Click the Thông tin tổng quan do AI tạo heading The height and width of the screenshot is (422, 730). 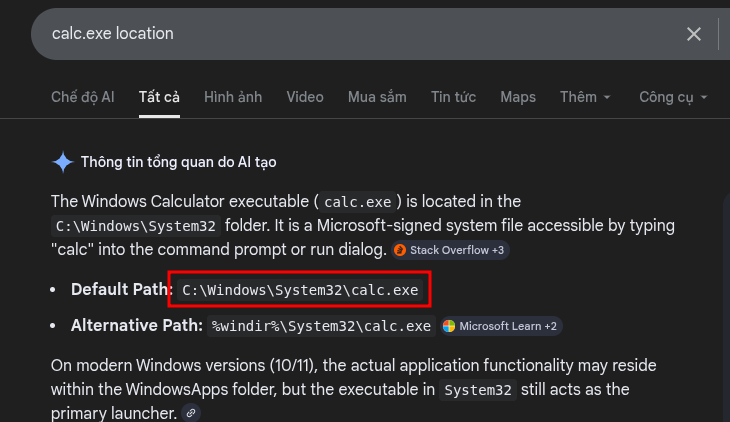(179, 162)
